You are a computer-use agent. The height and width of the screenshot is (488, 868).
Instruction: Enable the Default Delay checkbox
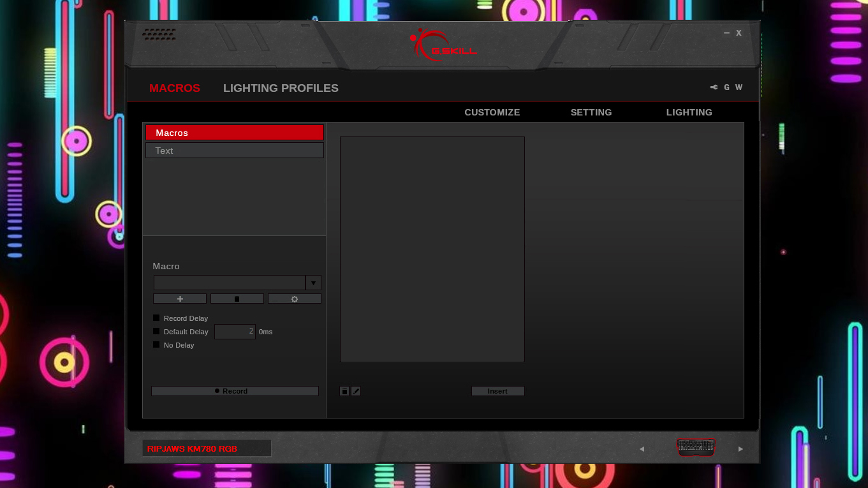pyautogui.click(x=156, y=331)
